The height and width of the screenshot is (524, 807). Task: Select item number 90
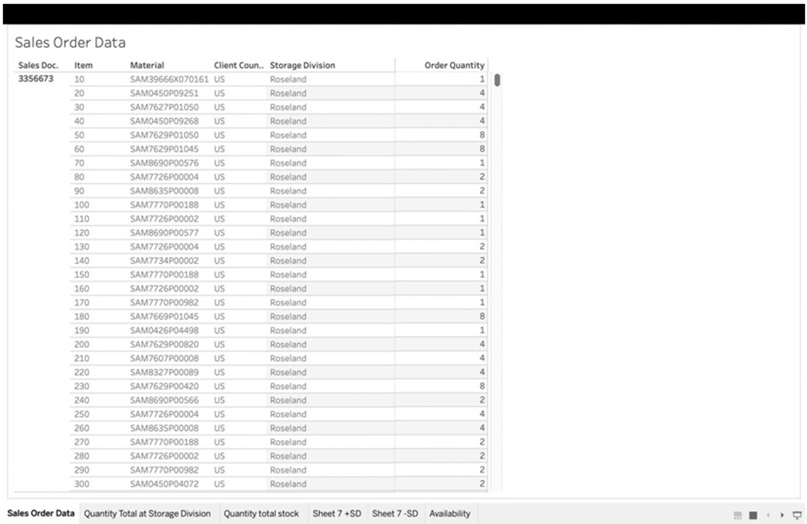79,190
